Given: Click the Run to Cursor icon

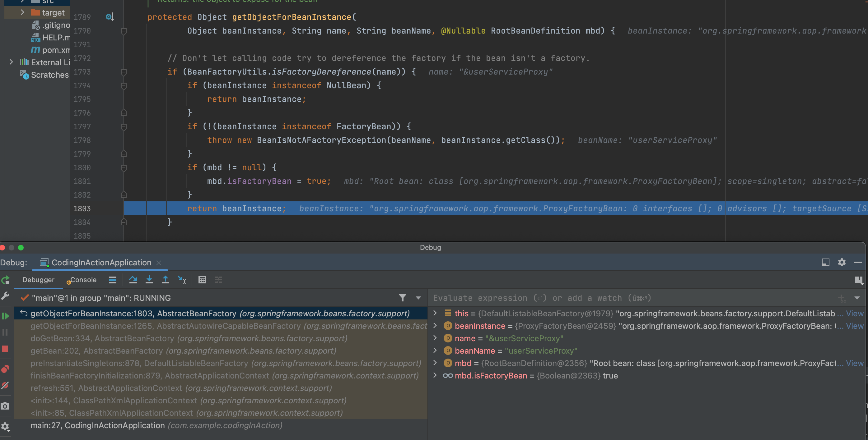Looking at the screenshot, I should pyautogui.click(x=182, y=280).
